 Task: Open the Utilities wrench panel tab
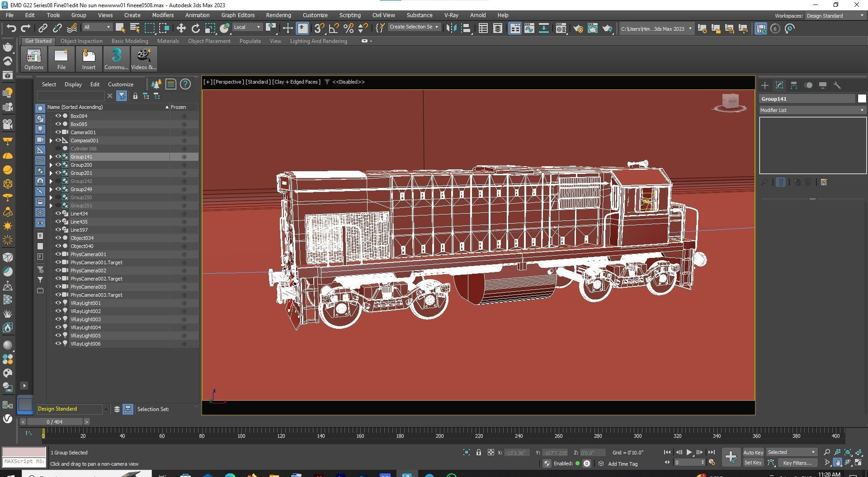pos(837,85)
